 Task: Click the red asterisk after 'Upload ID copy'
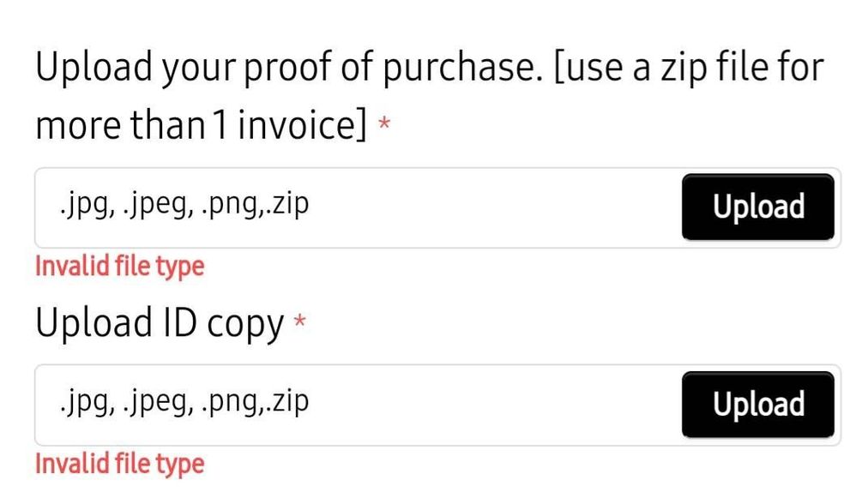(x=299, y=321)
